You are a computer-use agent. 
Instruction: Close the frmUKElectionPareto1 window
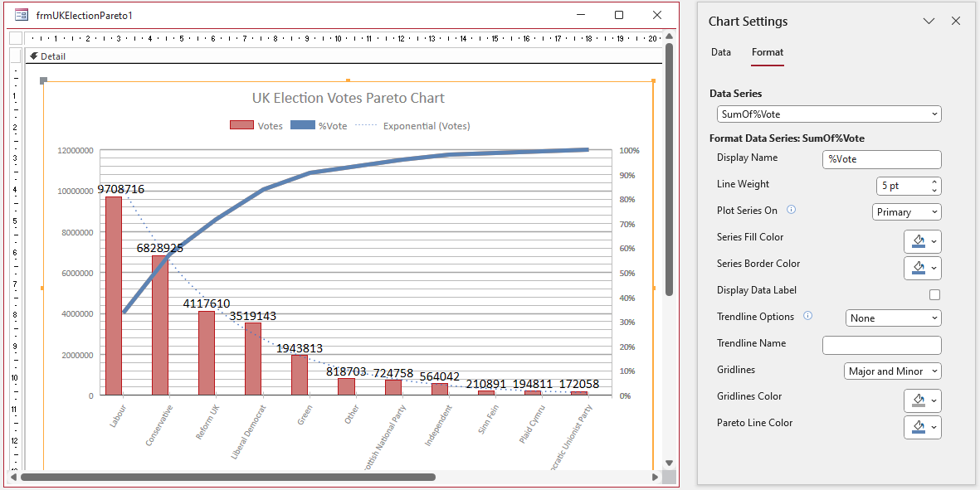point(657,15)
